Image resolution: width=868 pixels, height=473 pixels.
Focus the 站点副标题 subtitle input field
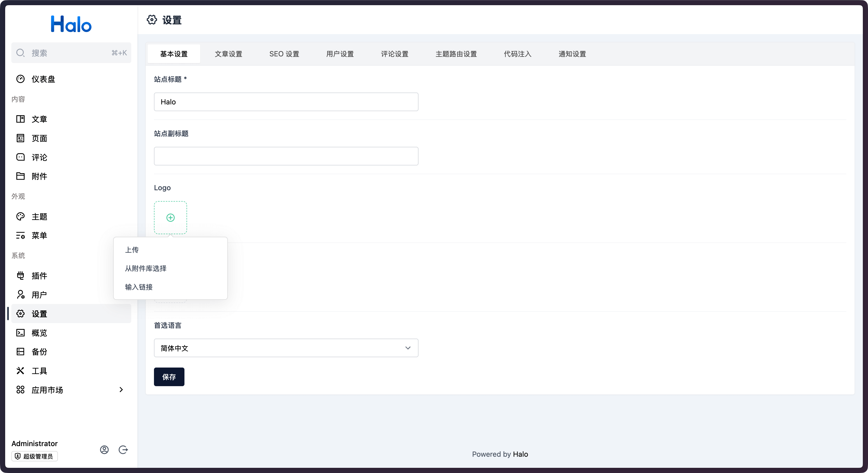click(x=286, y=156)
